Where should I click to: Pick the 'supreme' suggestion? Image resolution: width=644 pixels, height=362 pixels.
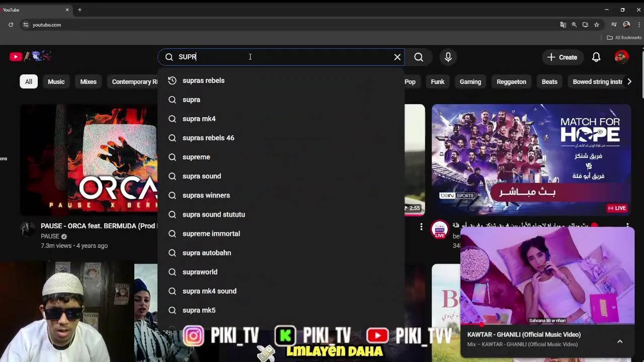[281, 157]
